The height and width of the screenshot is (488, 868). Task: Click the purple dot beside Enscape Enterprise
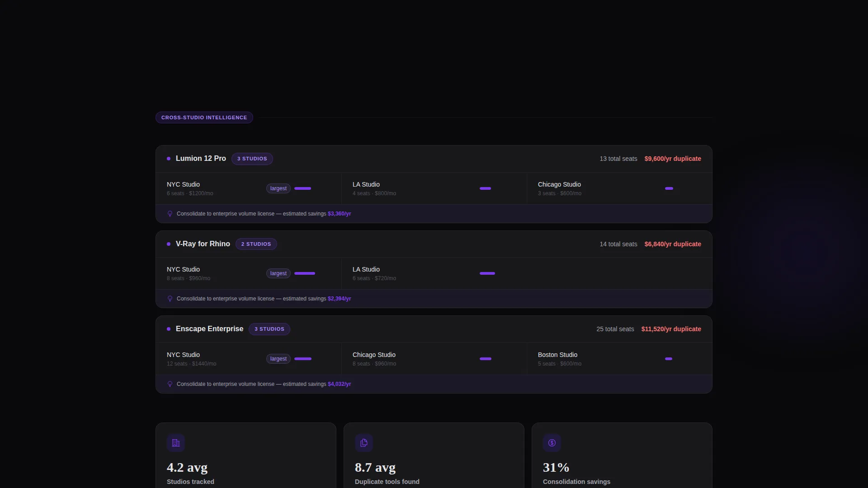click(x=169, y=329)
